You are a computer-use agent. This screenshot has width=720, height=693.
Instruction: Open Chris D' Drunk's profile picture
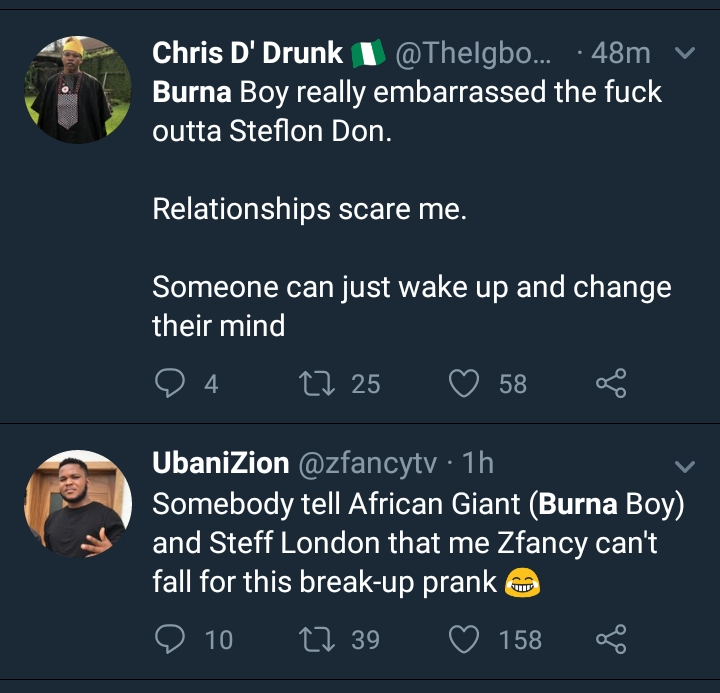tap(78, 90)
